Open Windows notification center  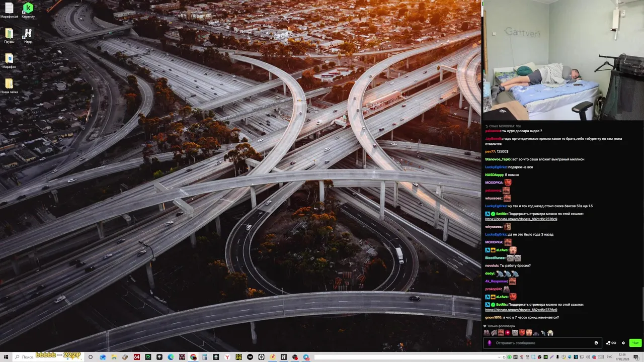click(x=635, y=357)
